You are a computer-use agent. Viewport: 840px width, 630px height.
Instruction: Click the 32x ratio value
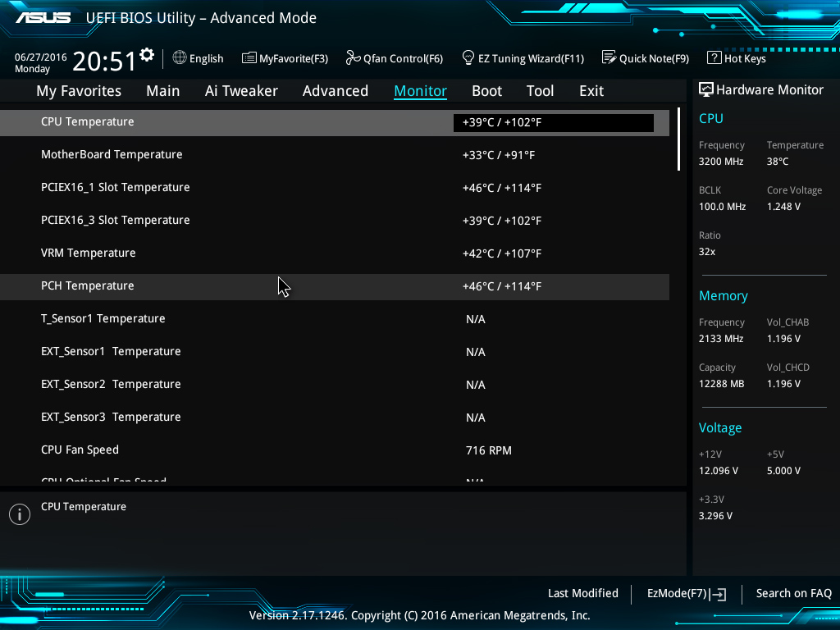coord(707,251)
